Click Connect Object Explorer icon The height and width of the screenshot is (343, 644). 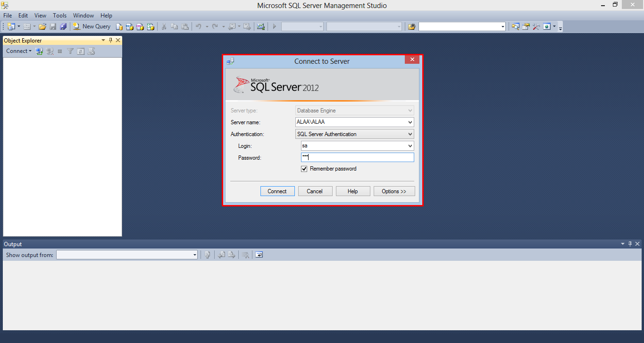40,51
